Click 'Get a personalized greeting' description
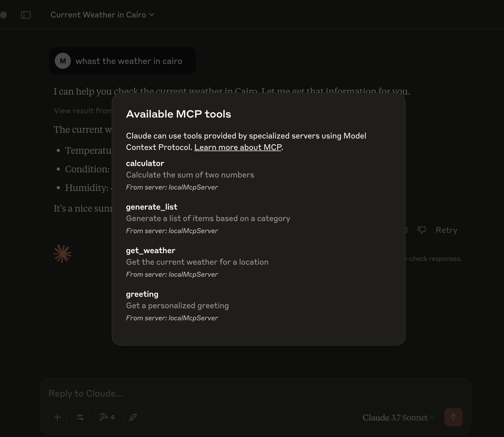Image resolution: width=504 pixels, height=437 pixels. coord(177,306)
